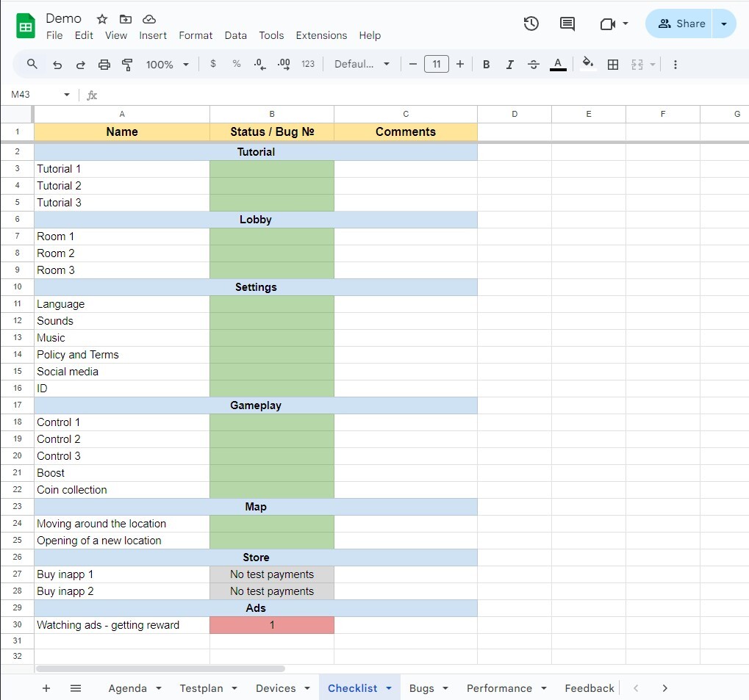Viewport: 749px width, 700px height.
Task: Click the Share button
Action: point(681,24)
